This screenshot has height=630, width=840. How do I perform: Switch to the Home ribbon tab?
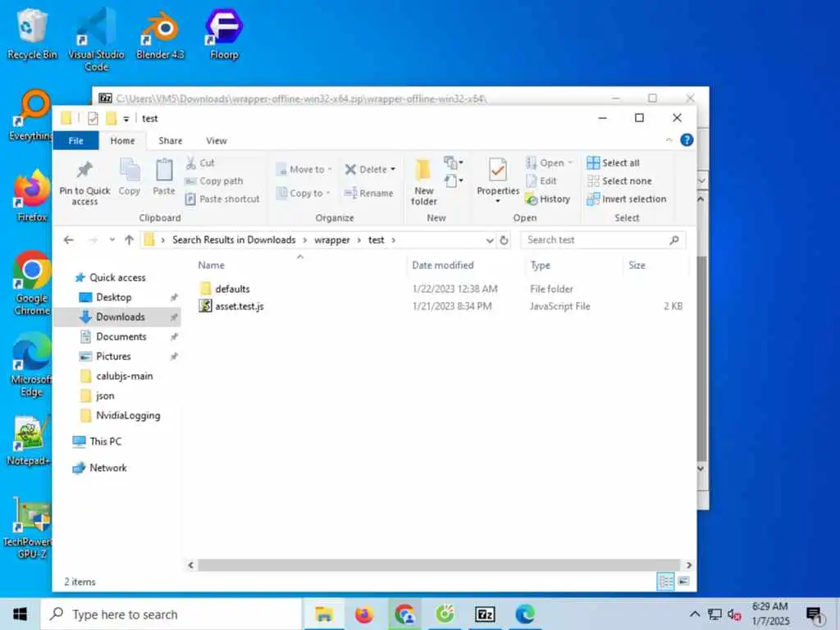123,141
